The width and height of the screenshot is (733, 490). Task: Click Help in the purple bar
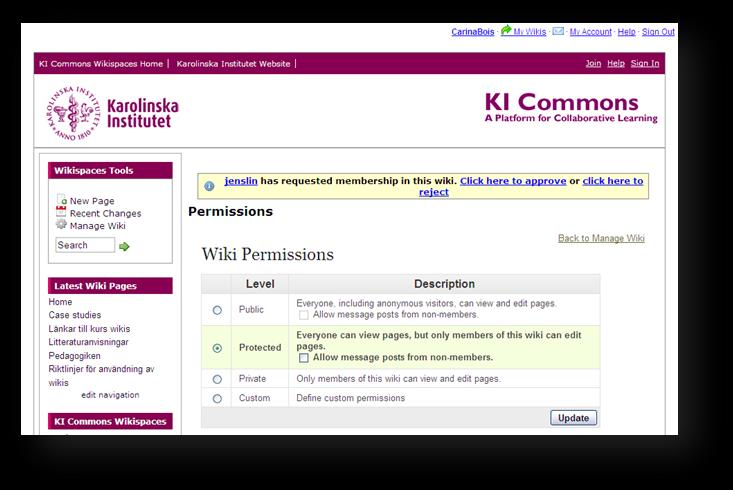[x=616, y=63]
